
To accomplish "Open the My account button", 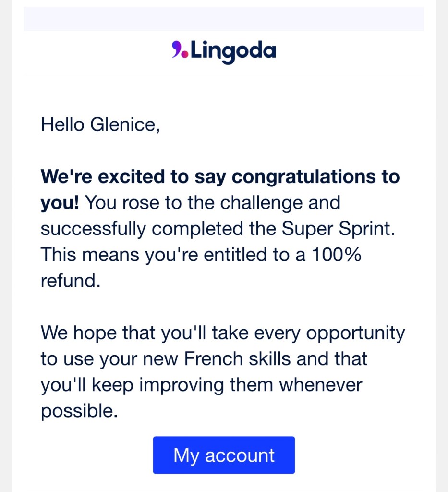I will pyautogui.click(x=224, y=455).
